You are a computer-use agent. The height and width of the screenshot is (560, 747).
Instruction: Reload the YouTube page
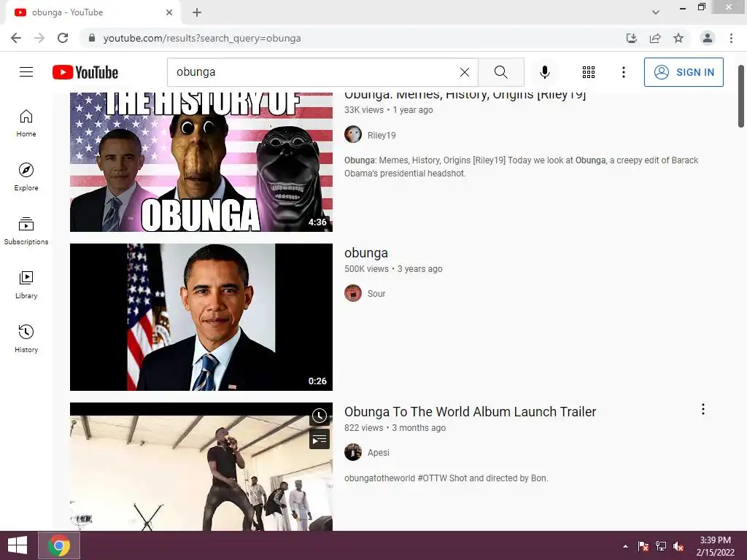pyautogui.click(x=63, y=38)
